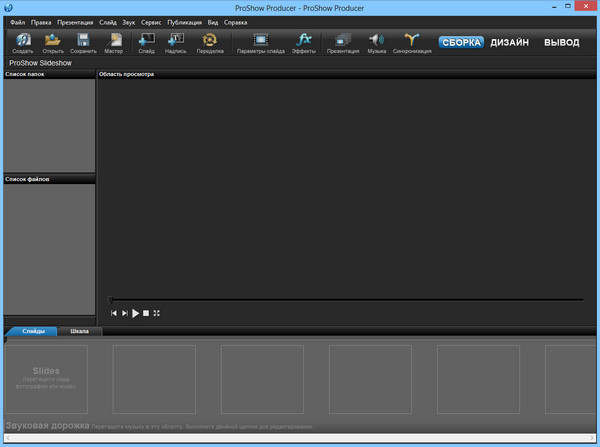Open the Файл menu
600x447 pixels.
tap(18, 21)
